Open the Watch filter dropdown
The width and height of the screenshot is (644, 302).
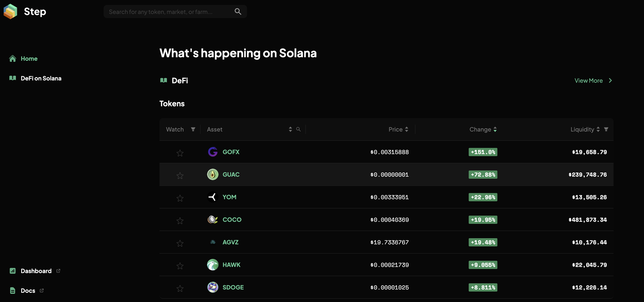[x=194, y=129]
